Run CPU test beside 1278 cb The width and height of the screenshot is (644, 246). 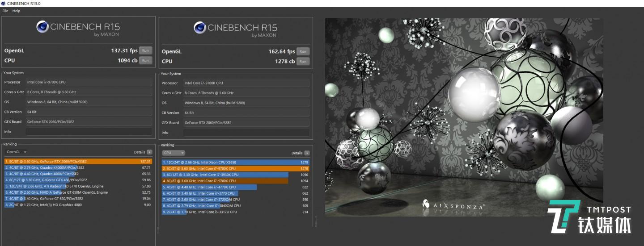point(303,61)
